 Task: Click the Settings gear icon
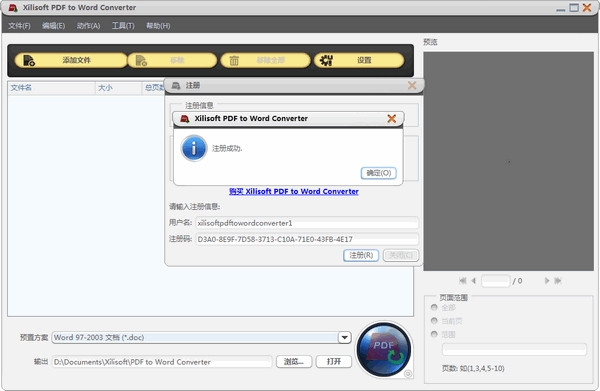[x=326, y=60]
